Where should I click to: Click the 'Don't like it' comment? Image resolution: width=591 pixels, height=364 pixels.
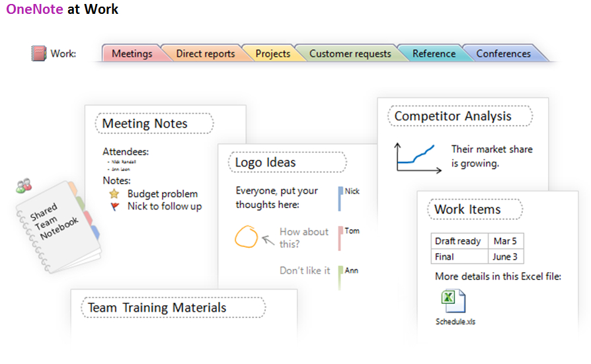pos(305,271)
